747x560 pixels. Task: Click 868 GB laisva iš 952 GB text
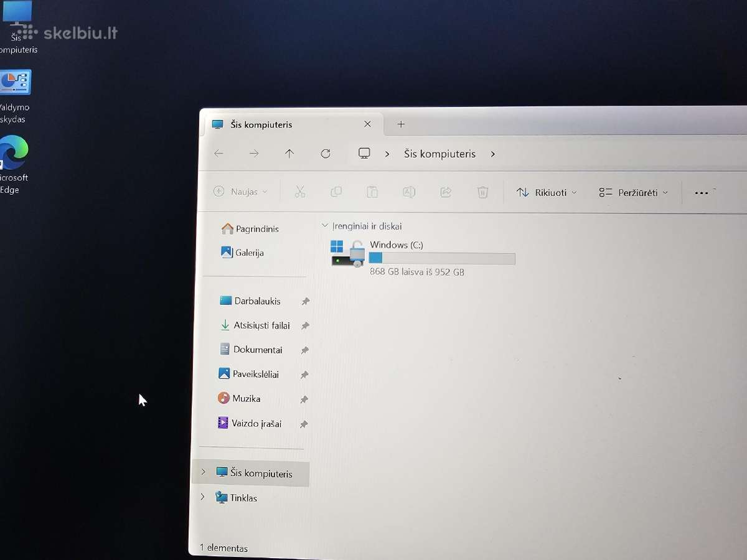tap(417, 272)
